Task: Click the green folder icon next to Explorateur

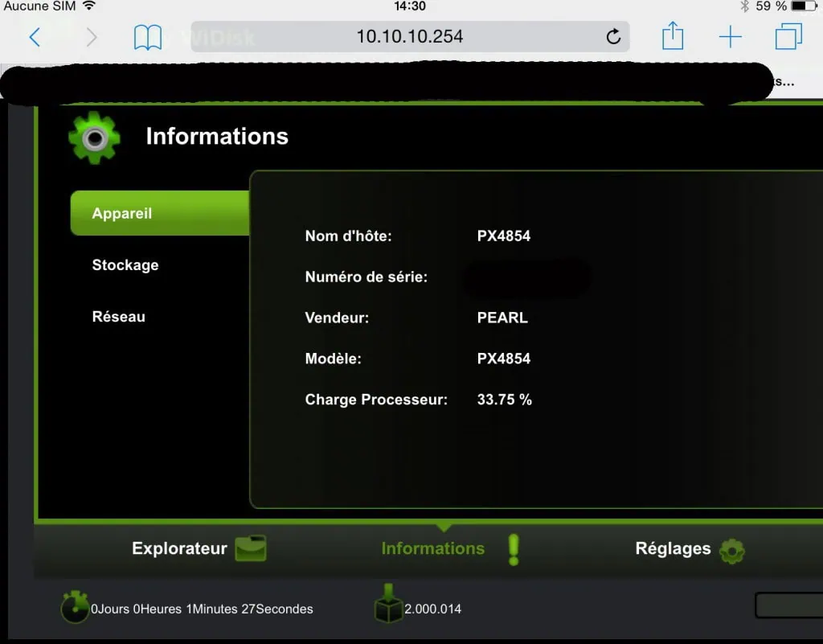Action: point(251,549)
